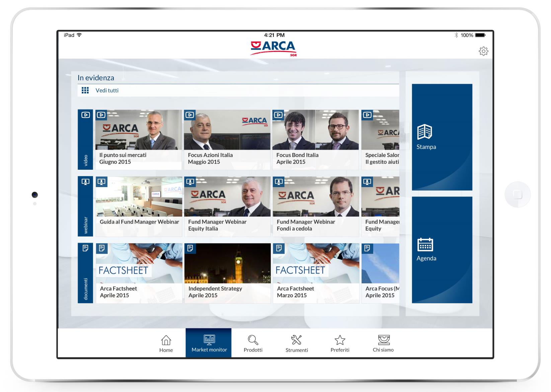Viewport: 551px width, 392px height.
Task: Click the Wi-Fi status icon
Action: [79, 35]
